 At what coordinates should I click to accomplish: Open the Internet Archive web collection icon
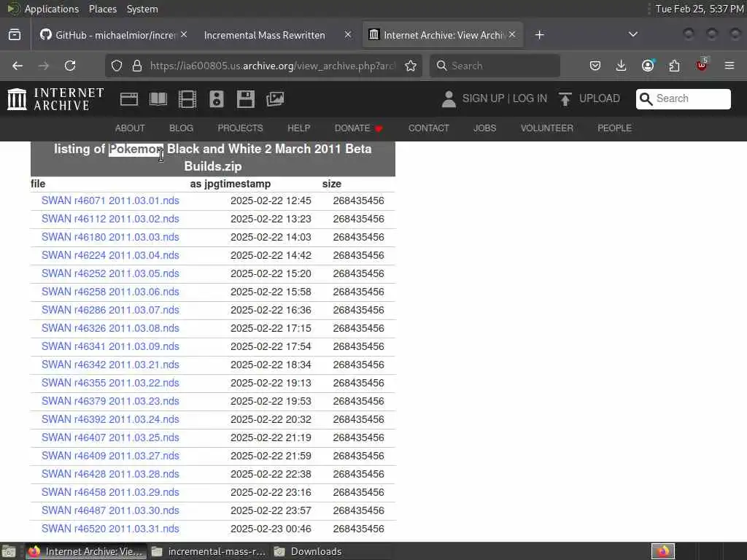(128, 99)
